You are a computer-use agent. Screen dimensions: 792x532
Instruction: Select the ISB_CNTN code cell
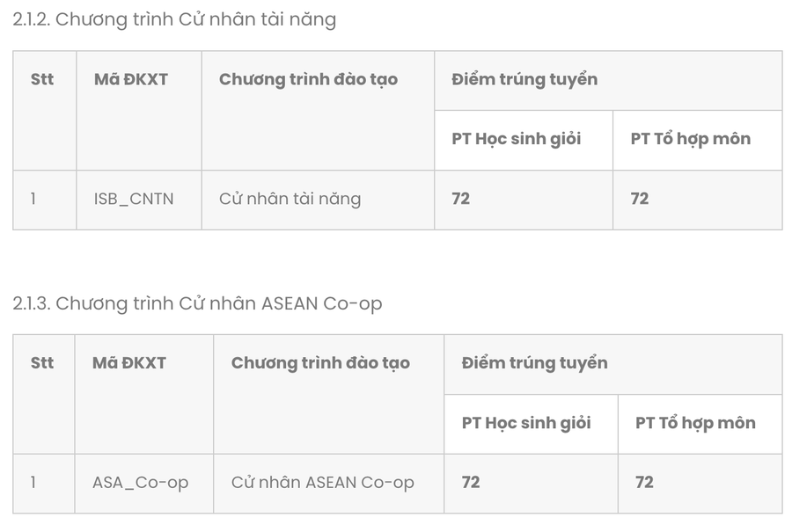point(134,199)
